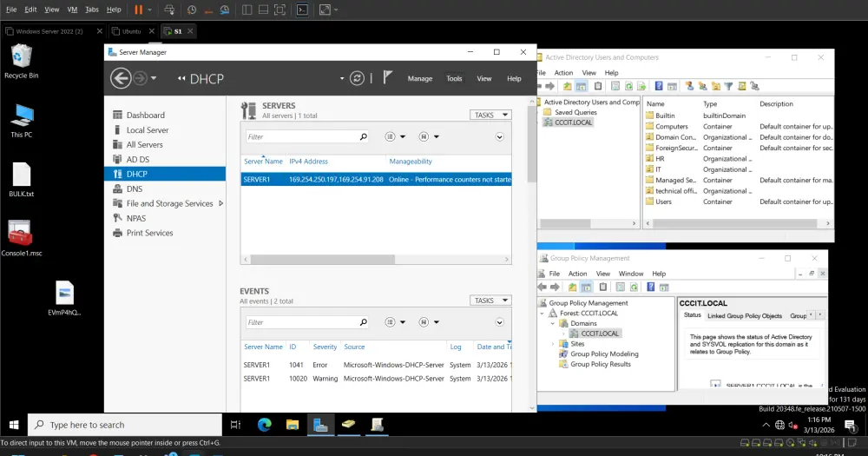Viewport: 868px width, 456px height.
Task: Click the up one level icon in Active Directory toolbar
Action: 568,87
